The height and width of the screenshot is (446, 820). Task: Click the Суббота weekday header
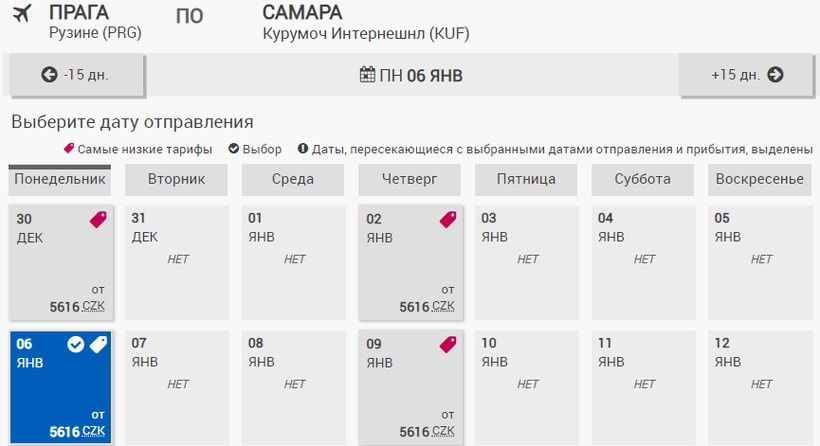(642, 180)
